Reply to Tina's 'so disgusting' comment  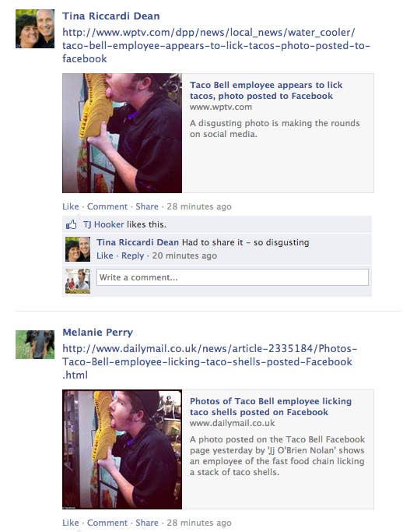(x=132, y=255)
